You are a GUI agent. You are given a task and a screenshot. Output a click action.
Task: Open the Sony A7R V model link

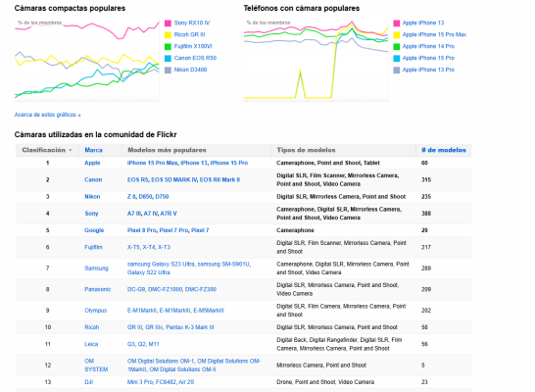tap(169, 214)
